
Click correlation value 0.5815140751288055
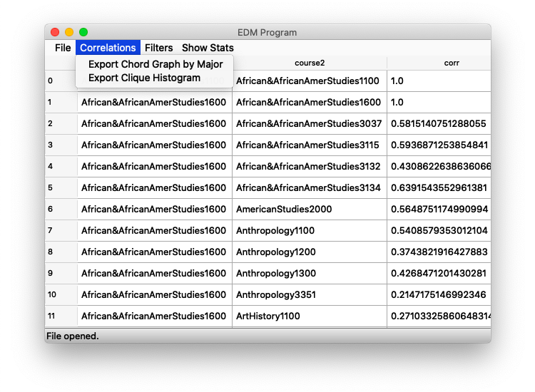(x=438, y=124)
